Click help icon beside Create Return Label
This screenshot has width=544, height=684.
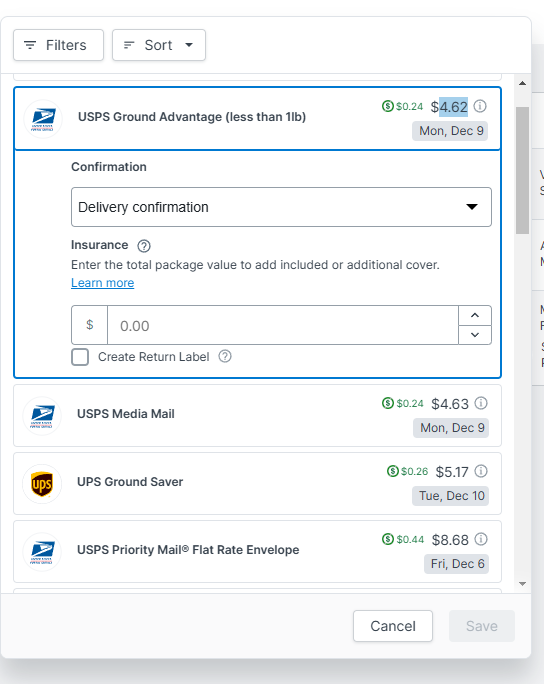point(225,356)
